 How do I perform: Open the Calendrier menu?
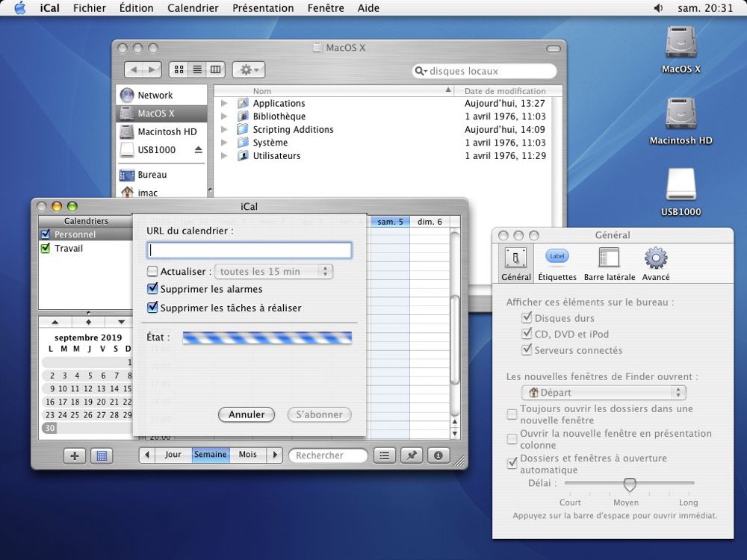tap(193, 8)
